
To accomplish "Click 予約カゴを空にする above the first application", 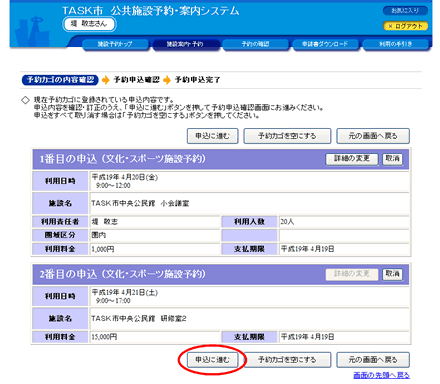I will coord(287,136).
